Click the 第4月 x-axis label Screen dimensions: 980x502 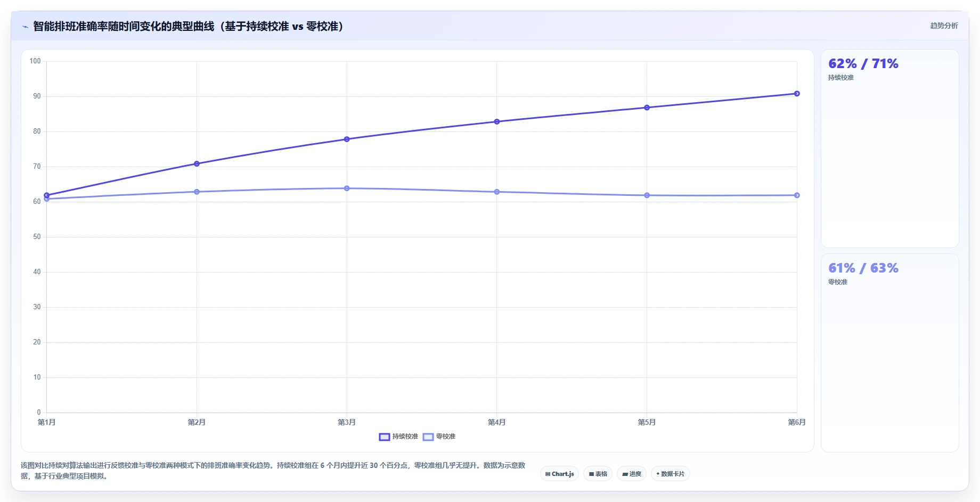pyautogui.click(x=497, y=422)
